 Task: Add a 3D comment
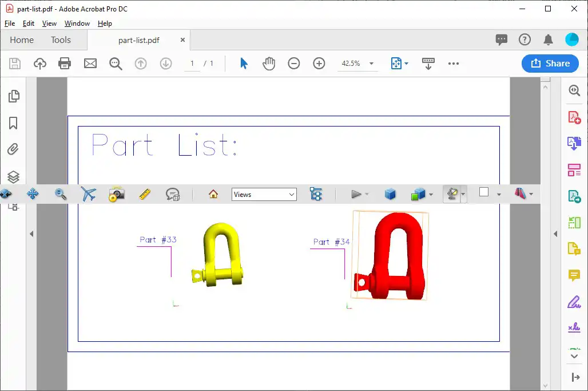[x=173, y=194]
